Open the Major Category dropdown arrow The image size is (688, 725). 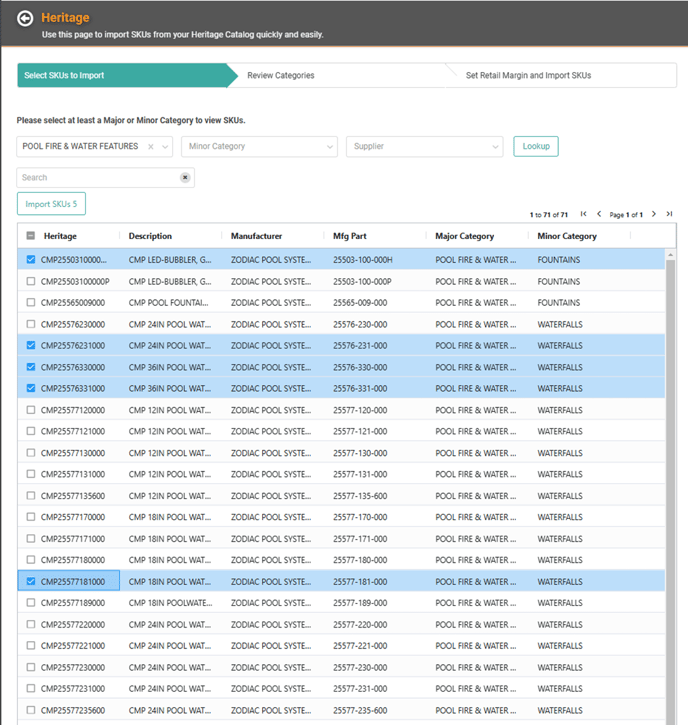click(x=164, y=146)
